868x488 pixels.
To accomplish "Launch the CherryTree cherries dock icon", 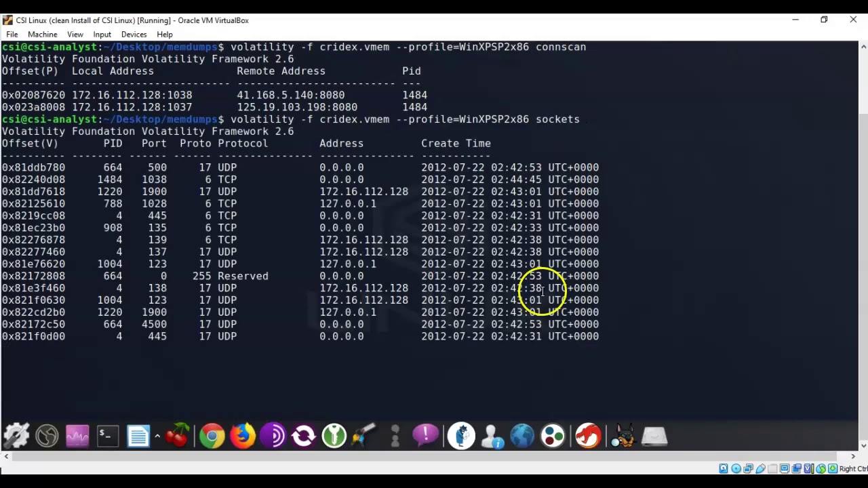I will pos(178,436).
